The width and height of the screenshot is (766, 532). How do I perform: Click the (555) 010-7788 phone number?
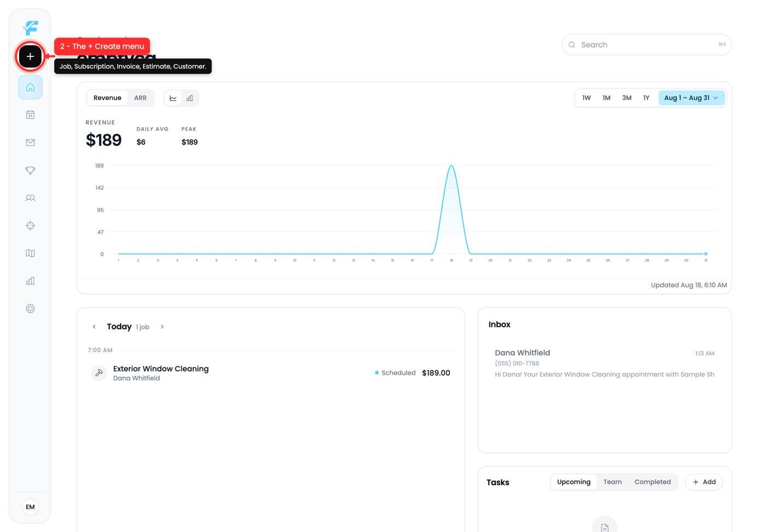pyautogui.click(x=517, y=363)
